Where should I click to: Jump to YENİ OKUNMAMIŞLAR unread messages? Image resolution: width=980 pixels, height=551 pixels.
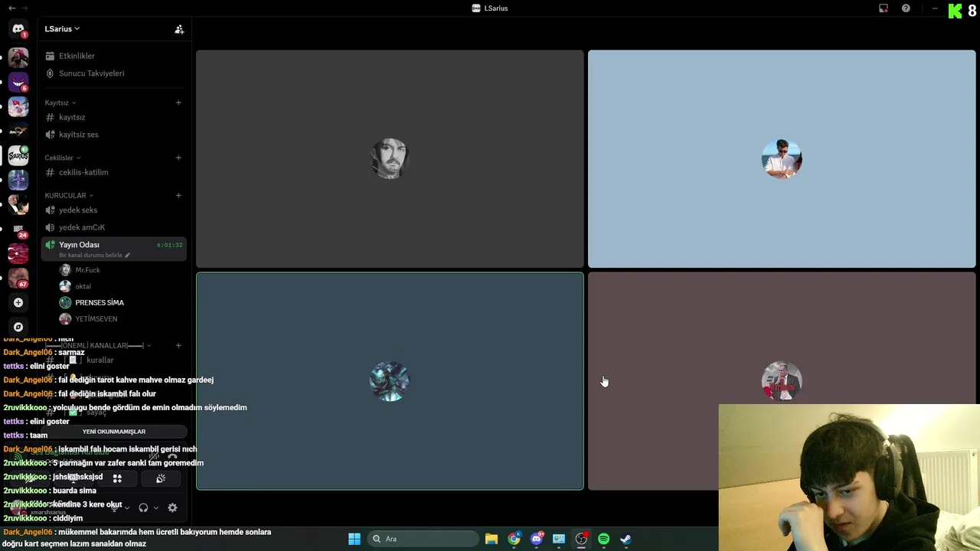click(113, 432)
